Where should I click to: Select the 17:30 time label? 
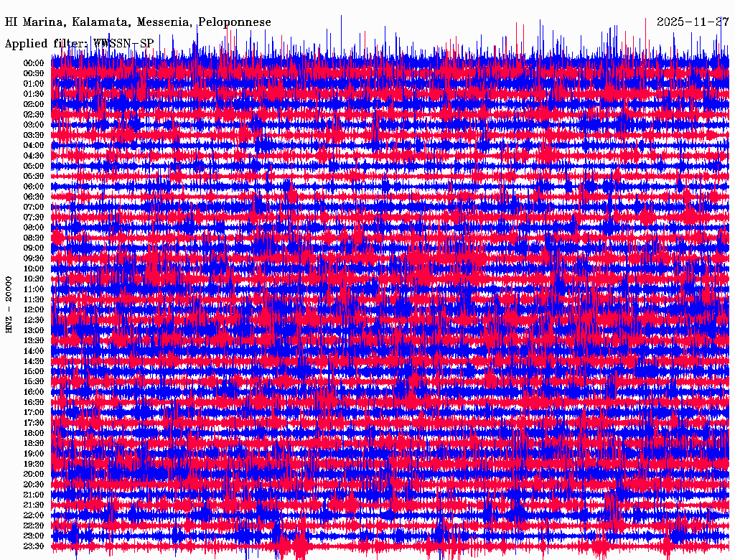[34, 423]
